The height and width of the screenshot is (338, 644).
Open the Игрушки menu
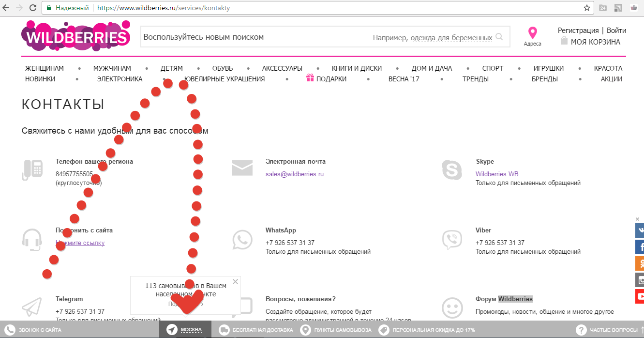pyautogui.click(x=549, y=68)
